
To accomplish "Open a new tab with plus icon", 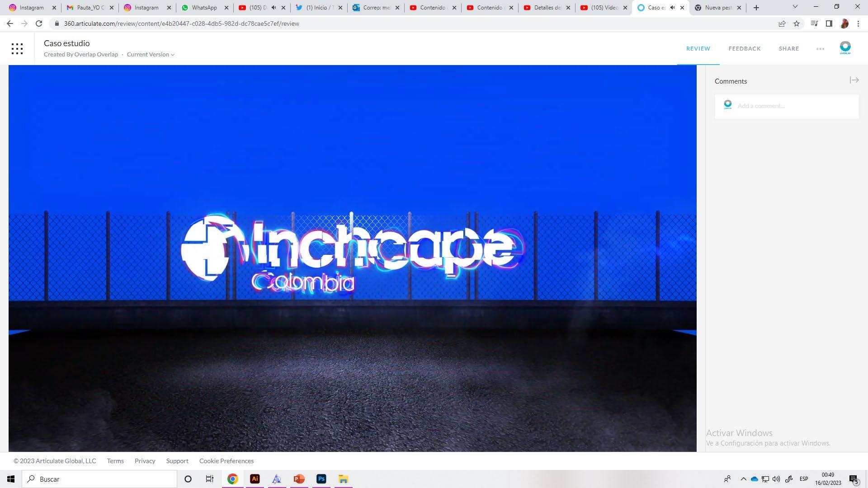I will click(x=756, y=8).
